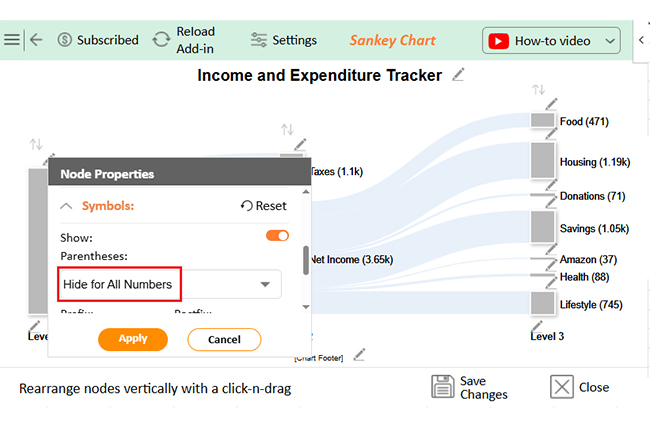
Task: Toggle the Show symbols switch off
Action: click(277, 236)
